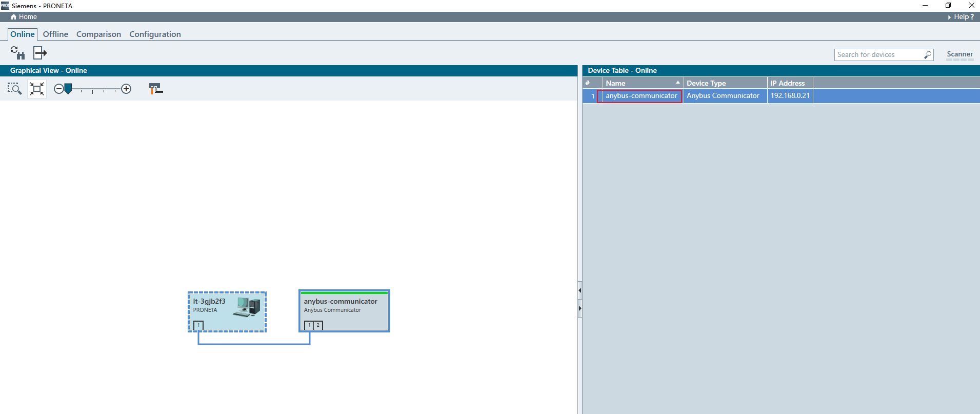
Task: Click port 1 of the lt-3gjb2f3 node
Action: (198, 325)
